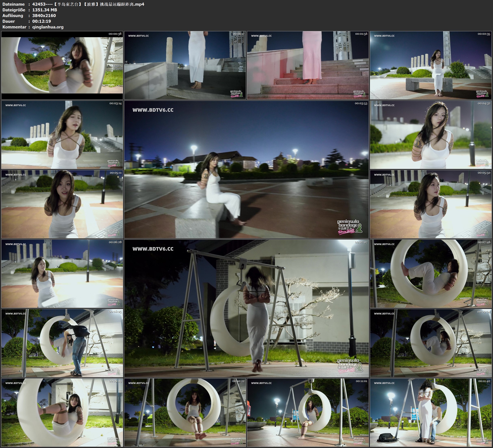Select the thumbnail timestamped 00:07:46
Viewport: 493px width, 448px height.
[x=431, y=273]
